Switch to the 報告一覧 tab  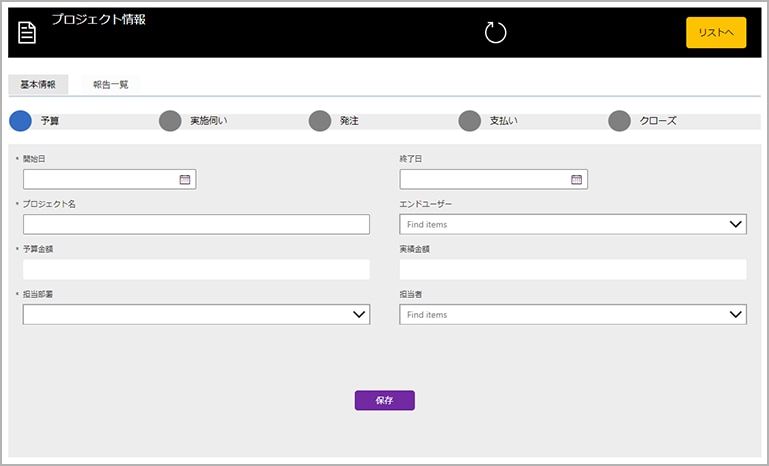pyautogui.click(x=110, y=85)
